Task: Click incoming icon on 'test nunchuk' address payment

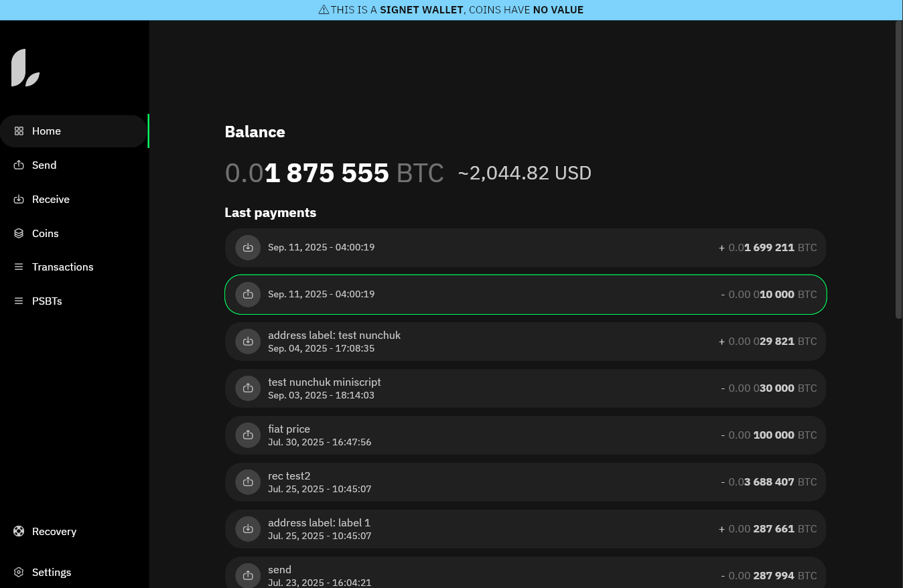Action: [248, 342]
